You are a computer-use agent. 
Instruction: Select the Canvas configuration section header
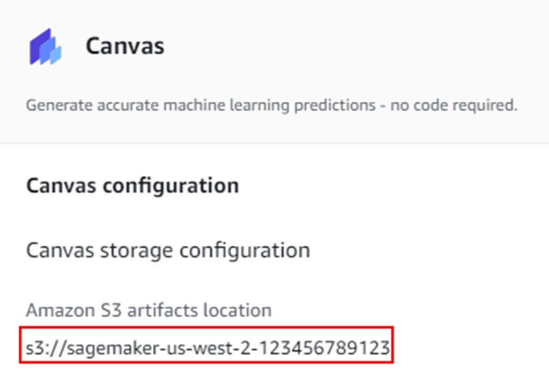click(131, 185)
